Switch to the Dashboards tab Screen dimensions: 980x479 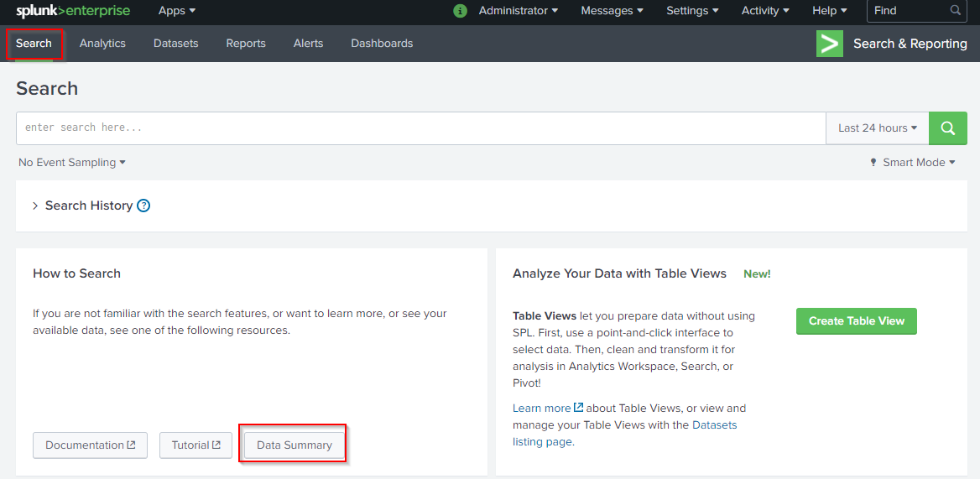tap(382, 44)
